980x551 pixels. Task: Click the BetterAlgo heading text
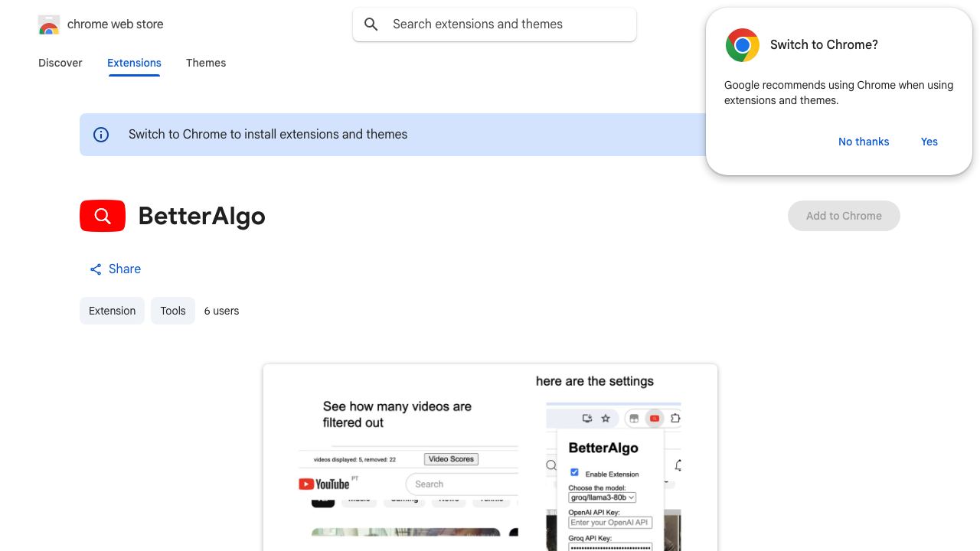[x=202, y=216]
